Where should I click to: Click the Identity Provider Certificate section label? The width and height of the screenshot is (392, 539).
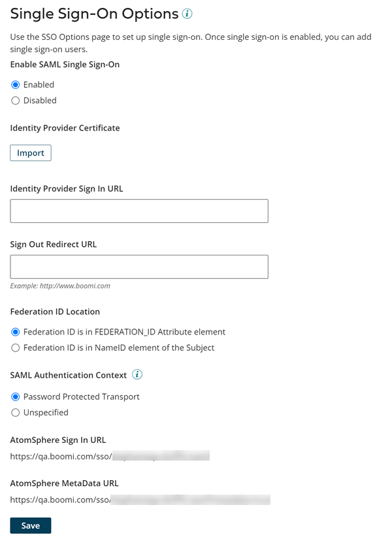point(64,128)
